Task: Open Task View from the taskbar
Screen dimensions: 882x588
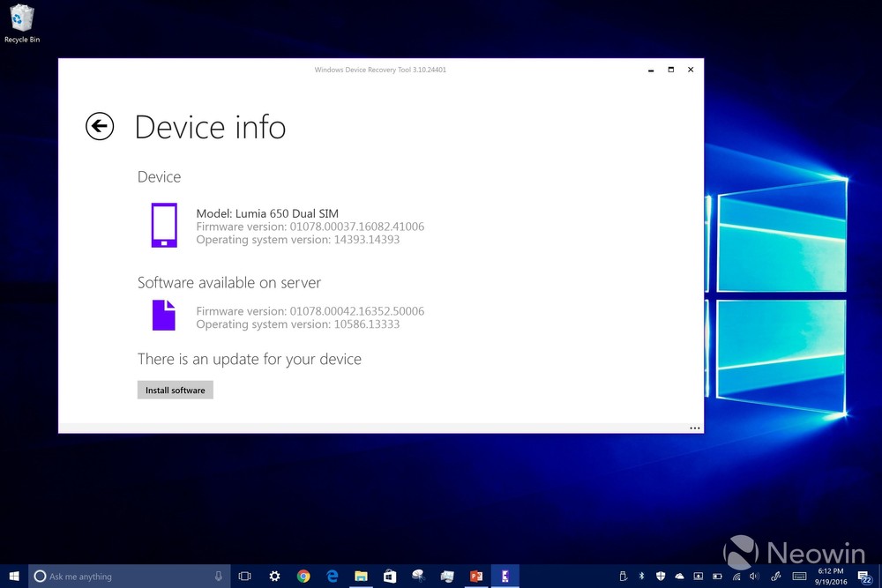Action: tap(244, 577)
